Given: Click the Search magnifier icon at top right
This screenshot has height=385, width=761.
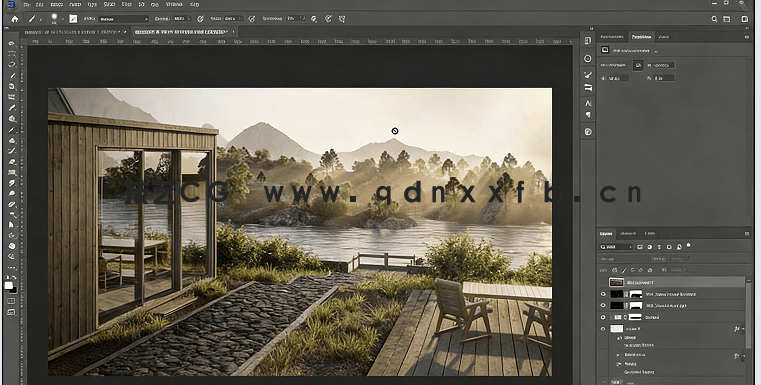Looking at the screenshot, I should coord(714,19).
